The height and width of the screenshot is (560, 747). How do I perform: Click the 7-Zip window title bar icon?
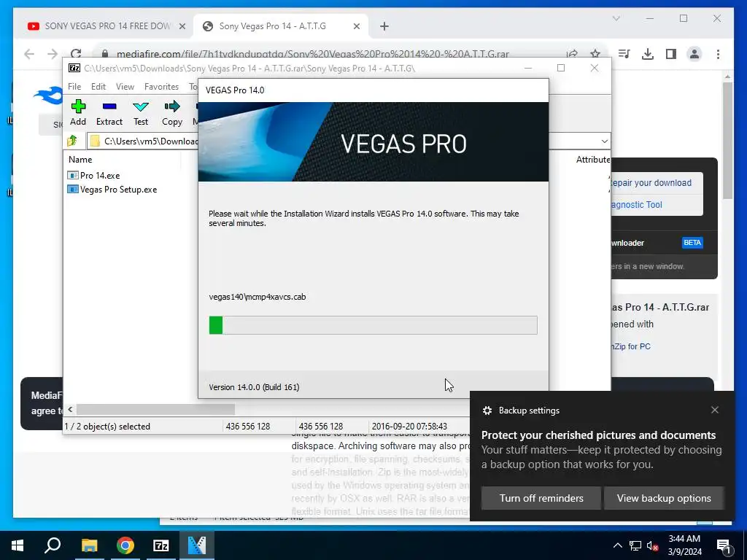(74, 68)
